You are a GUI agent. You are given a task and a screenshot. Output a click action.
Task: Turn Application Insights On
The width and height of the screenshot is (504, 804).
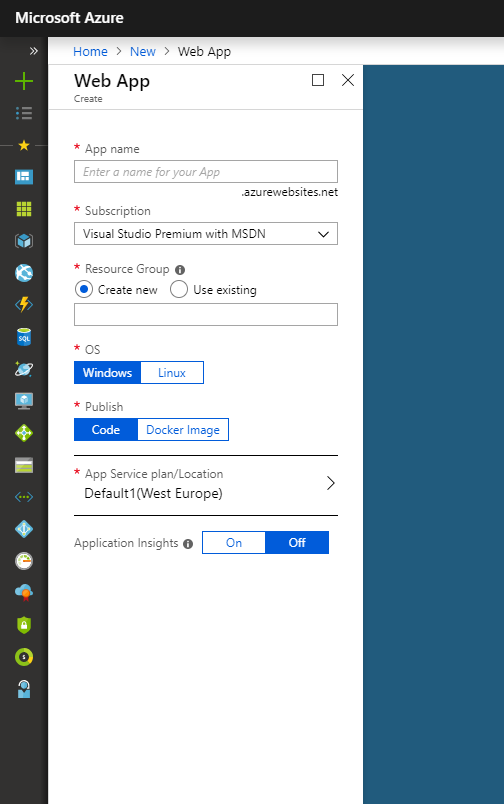[x=234, y=542]
